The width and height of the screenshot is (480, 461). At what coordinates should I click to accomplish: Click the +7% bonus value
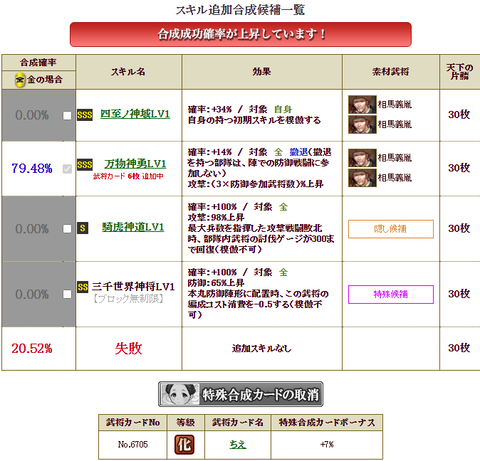coord(327,444)
